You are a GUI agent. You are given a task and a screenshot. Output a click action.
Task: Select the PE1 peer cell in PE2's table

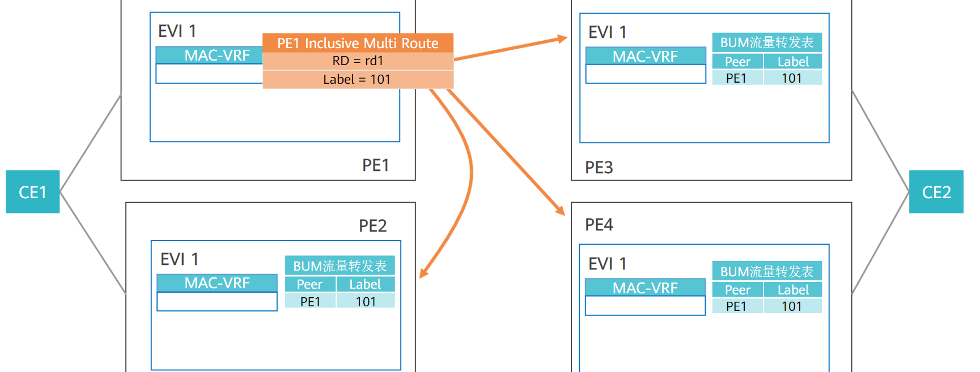(x=310, y=302)
